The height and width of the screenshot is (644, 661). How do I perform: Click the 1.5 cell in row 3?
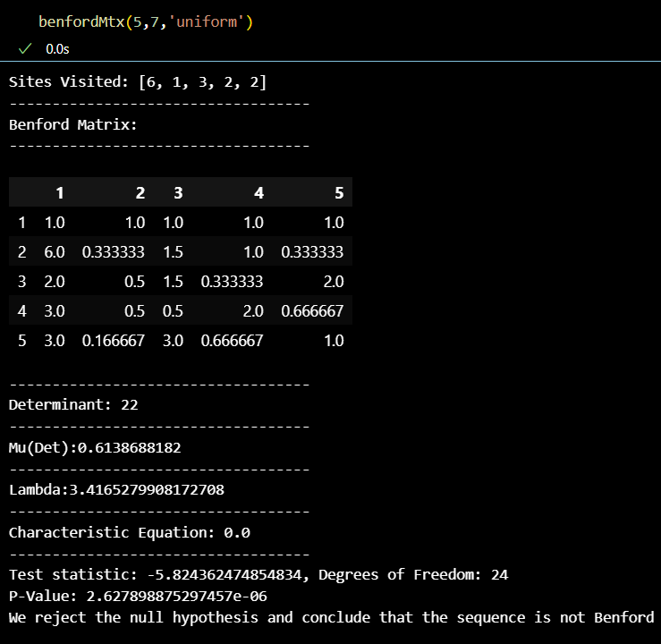click(173, 282)
